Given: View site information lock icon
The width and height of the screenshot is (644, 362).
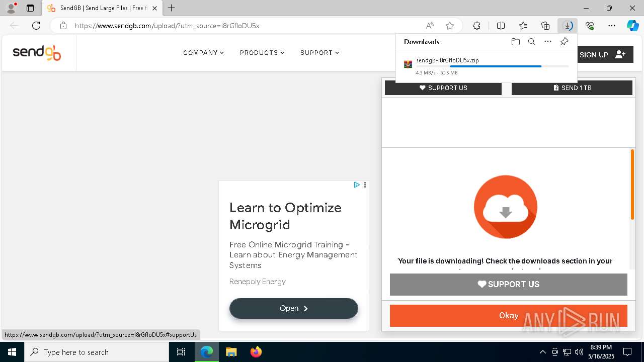Looking at the screenshot, I should point(63,26).
